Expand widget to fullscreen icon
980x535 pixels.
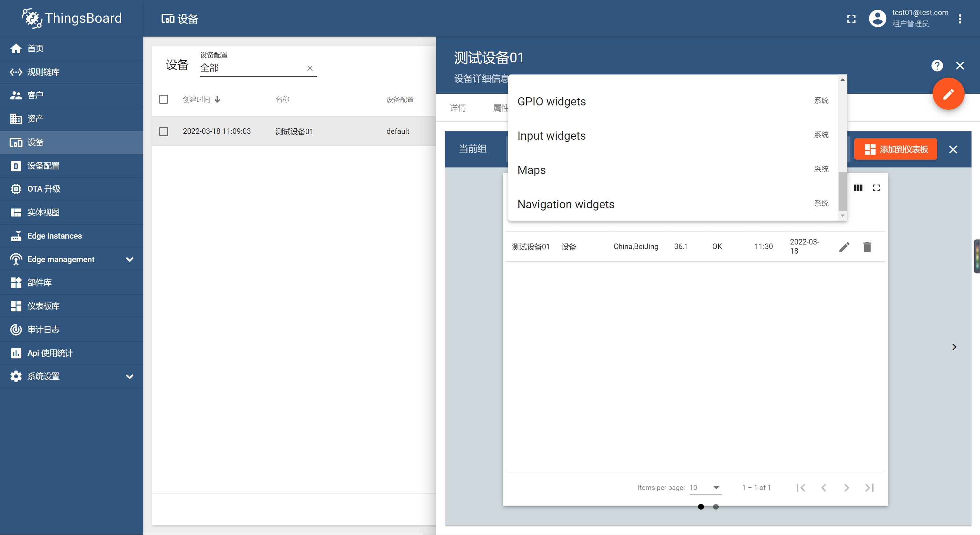876,188
